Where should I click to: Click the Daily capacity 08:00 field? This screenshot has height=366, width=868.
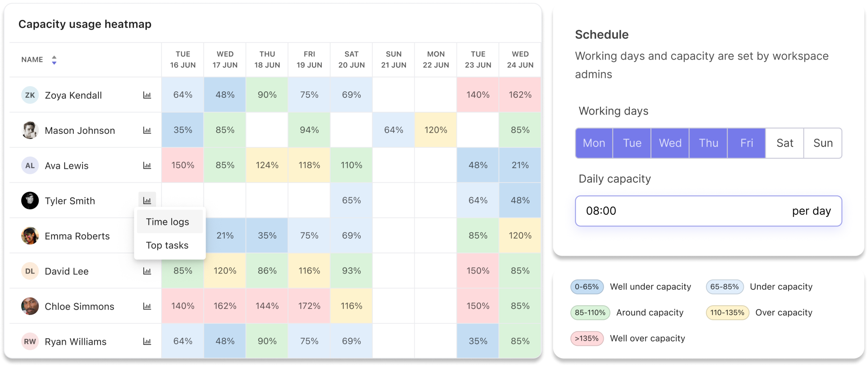(x=708, y=211)
